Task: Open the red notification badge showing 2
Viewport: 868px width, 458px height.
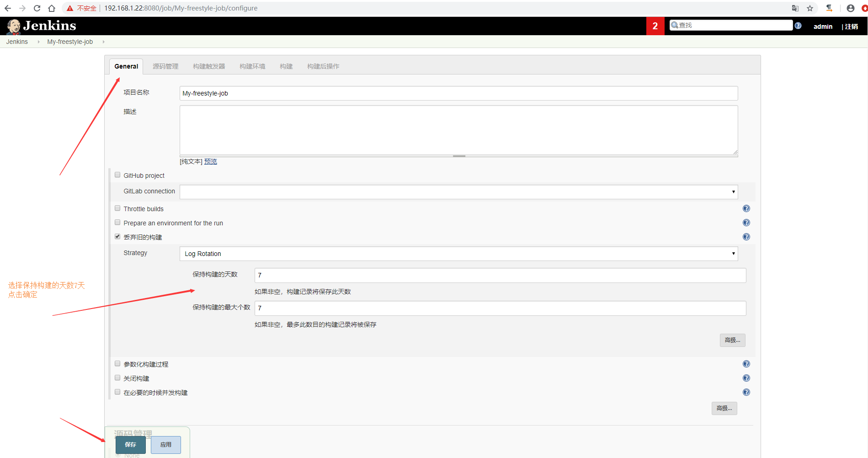Action: (x=655, y=26)
